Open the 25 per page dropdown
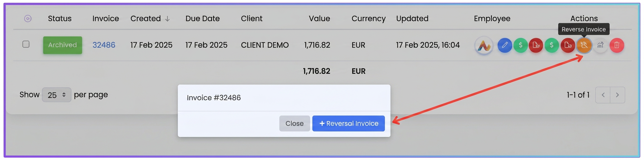 56,95
